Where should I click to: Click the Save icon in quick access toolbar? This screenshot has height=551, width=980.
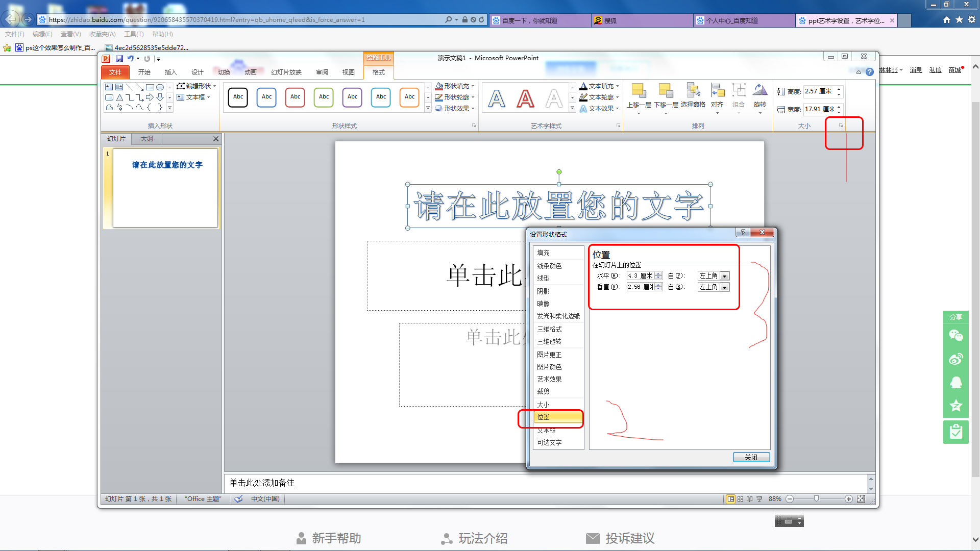click(119, 58)
